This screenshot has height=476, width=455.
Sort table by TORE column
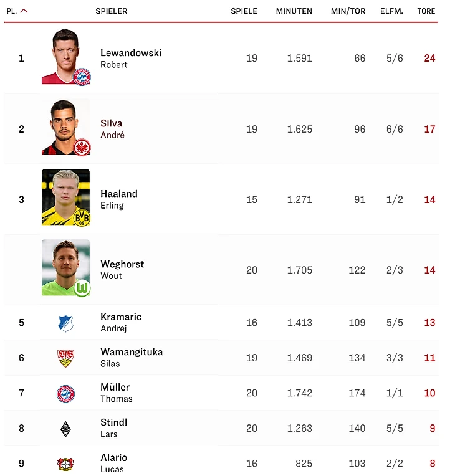[x=426, y=11]
